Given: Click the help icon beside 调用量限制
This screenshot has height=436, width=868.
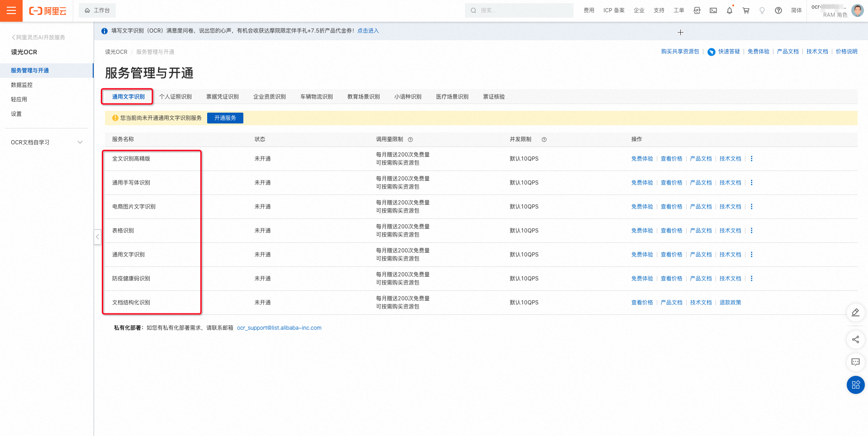Looking at the screenshot, I should click(x=410, y=140).
